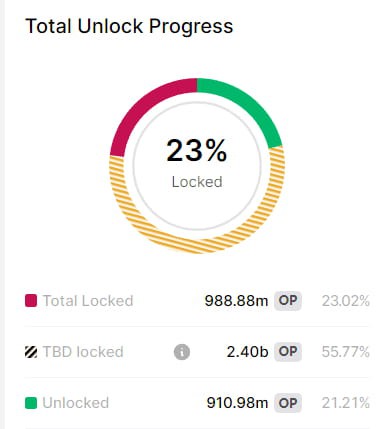The width and height of the screenshot is (381, 429).
Task: Select the OP badge beside 988.88m
Action: pos(288,301)
